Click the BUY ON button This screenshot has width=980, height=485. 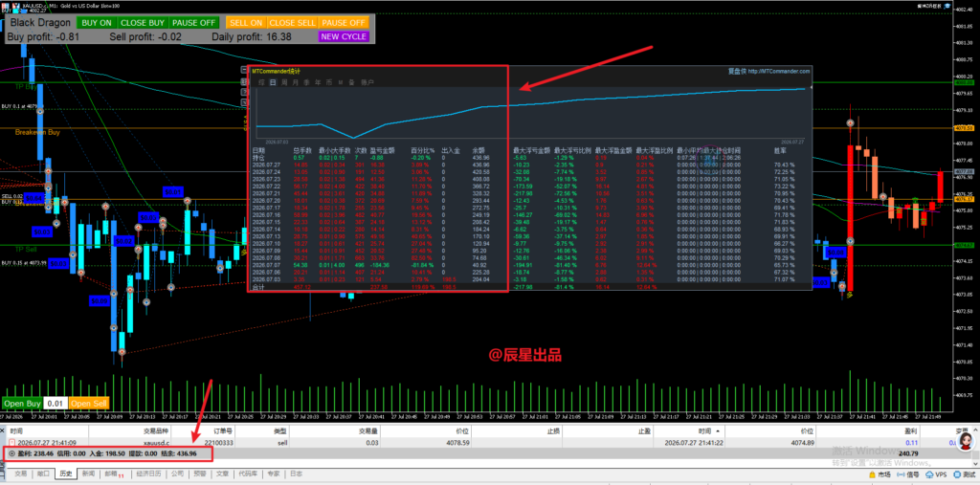[97, 23]
